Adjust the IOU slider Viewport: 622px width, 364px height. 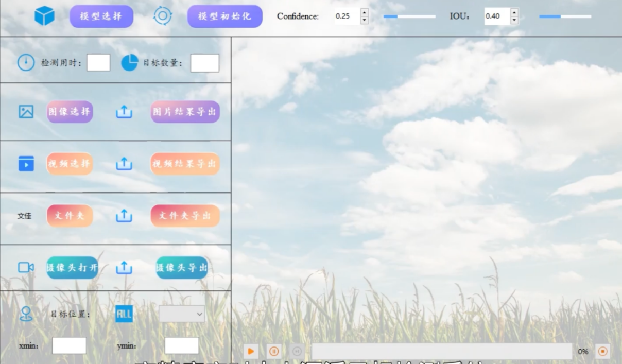[565, 16]
